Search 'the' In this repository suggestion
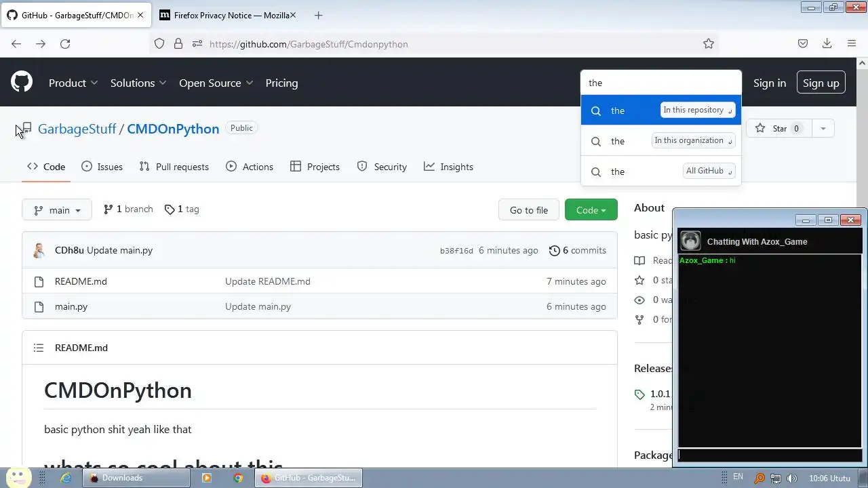 pyautogui.click(x=661, y=110)
